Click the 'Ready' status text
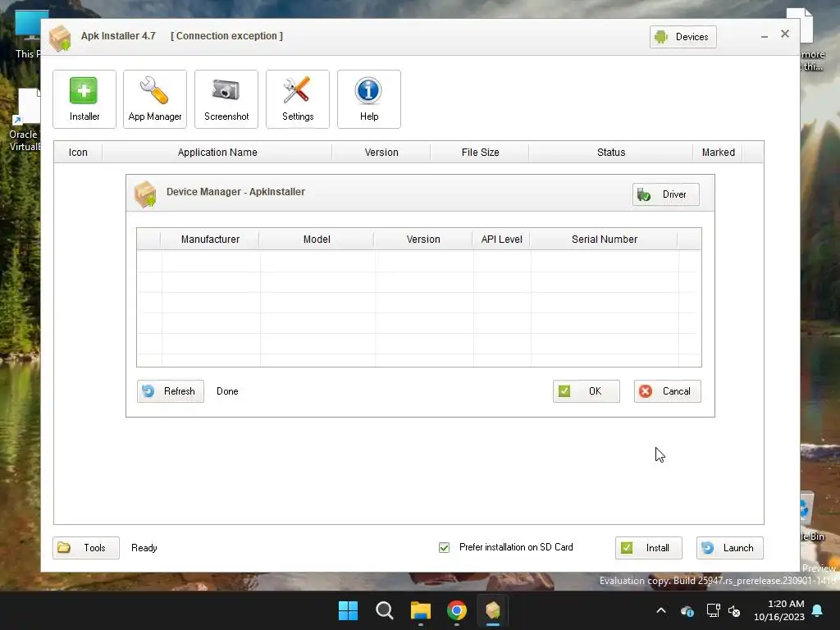 click(144, 548)
